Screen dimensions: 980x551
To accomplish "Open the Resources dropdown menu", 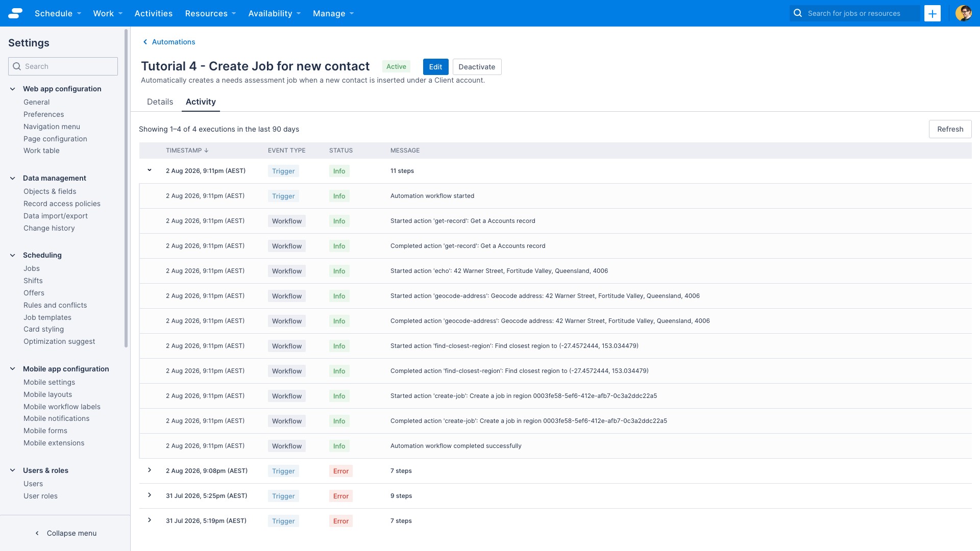I will [210, 13].
